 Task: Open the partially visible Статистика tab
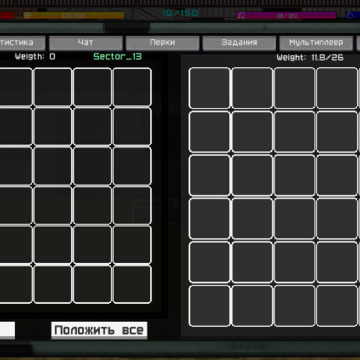tap(22, 43)
